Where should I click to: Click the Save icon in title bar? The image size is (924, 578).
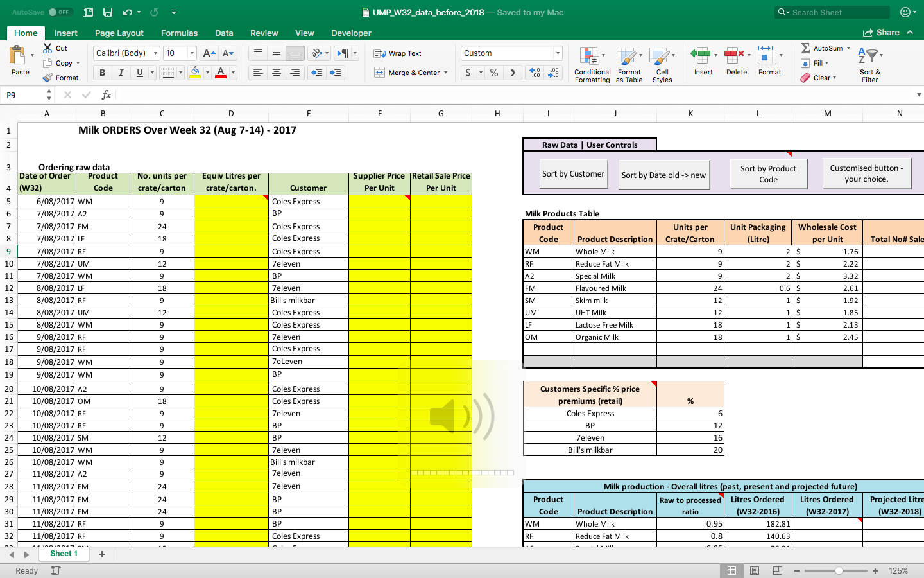pyautogui.click(x=108, y=12)
